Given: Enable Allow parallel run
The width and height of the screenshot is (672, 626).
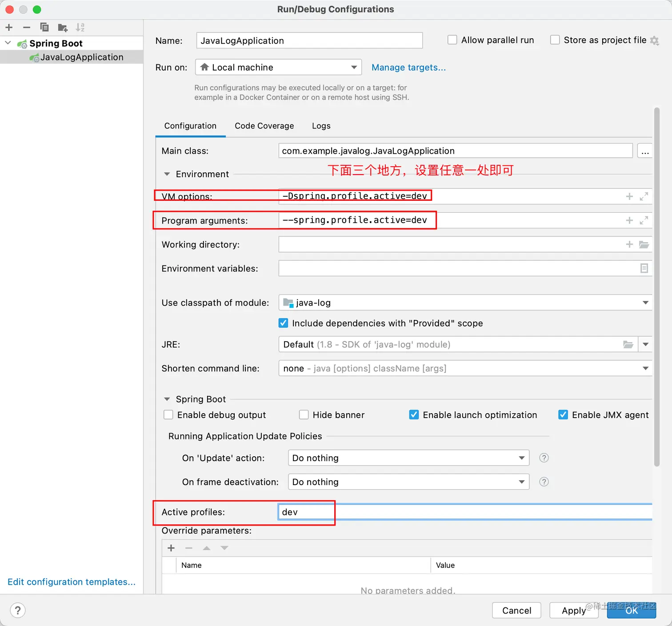Looking at the screenshot, I should point(452,40).
